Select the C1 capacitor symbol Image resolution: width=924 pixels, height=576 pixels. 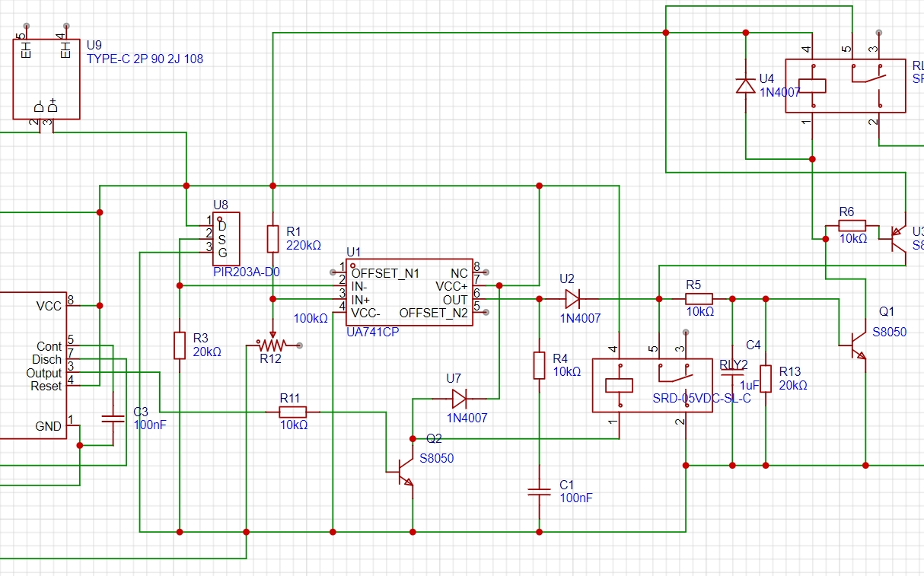tap(539, 492)
